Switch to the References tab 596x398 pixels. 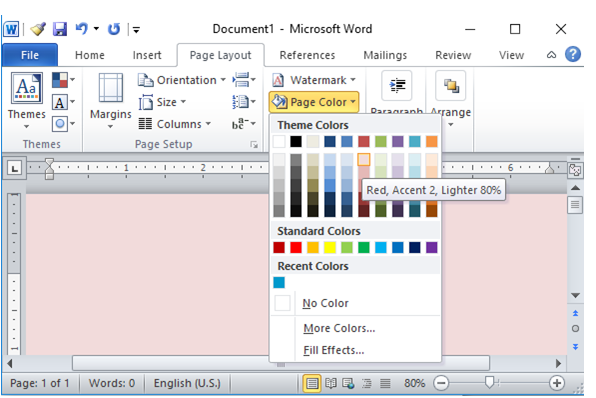pos(307,55)
